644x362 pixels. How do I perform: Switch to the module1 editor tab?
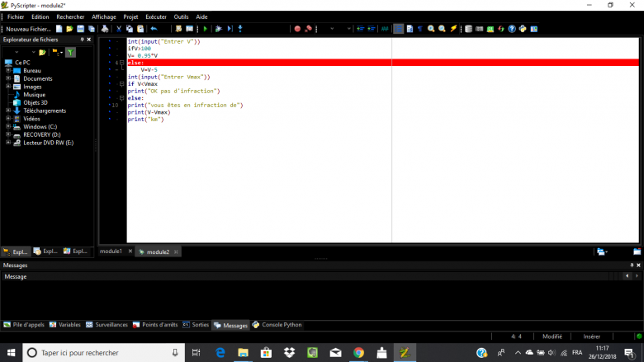click(x=111, y=252)
